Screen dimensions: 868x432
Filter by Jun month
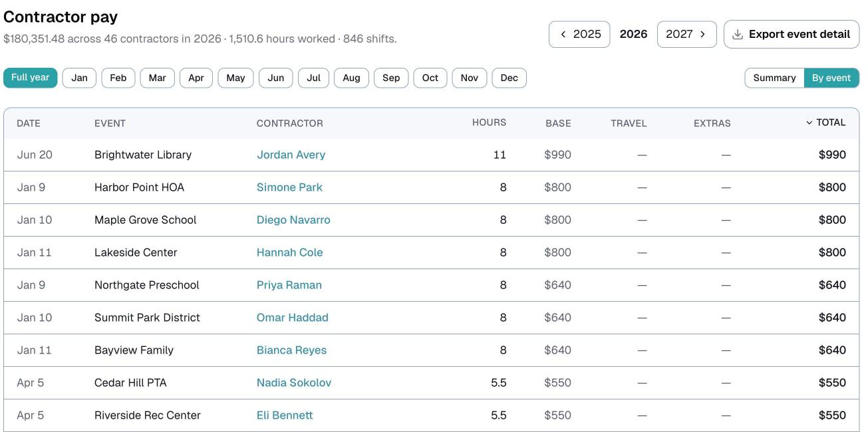(276, 78)
